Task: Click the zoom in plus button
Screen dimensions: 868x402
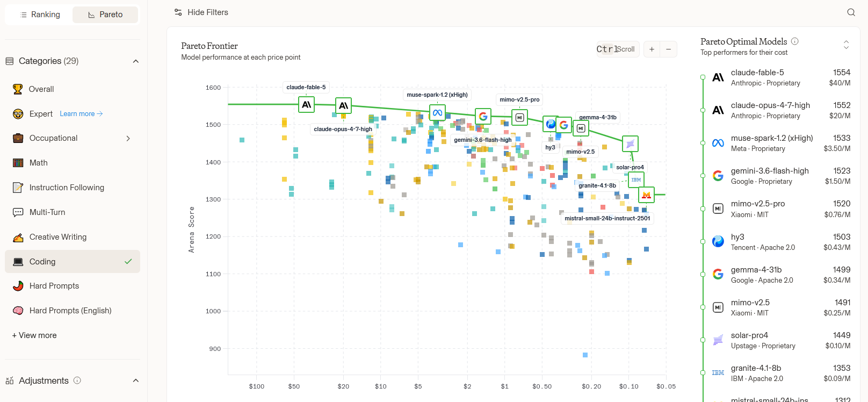Action: [652, 49]
